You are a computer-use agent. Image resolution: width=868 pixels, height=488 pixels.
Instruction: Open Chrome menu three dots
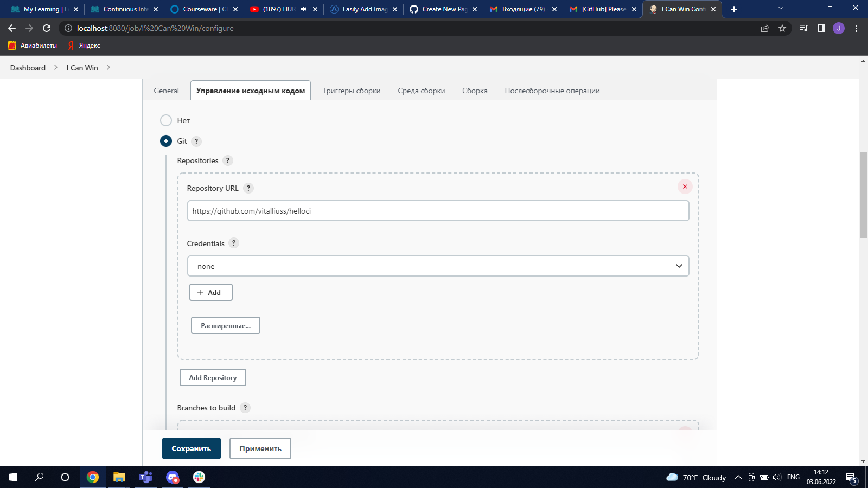point(856,28)
